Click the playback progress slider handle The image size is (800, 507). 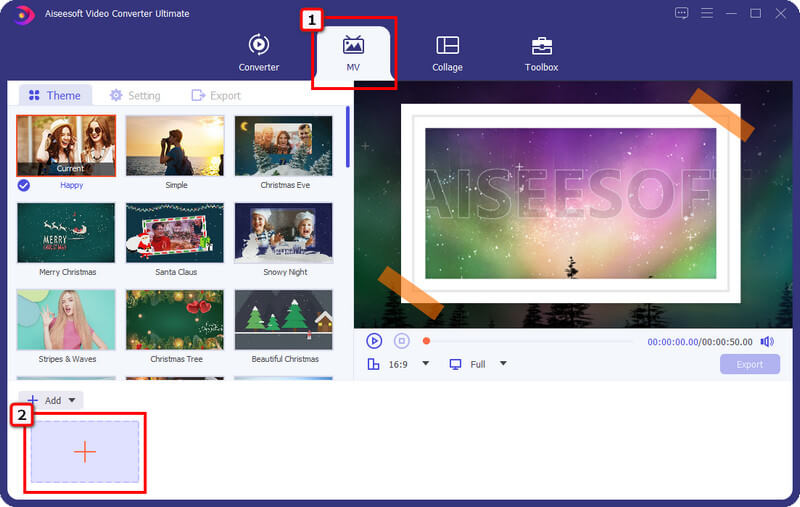426,341
